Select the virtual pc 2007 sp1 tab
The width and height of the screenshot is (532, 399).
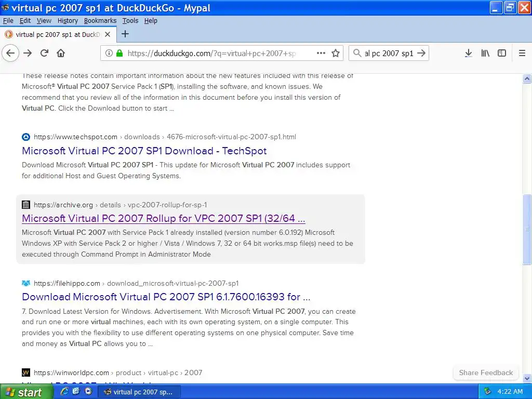(x=58, y=34)
